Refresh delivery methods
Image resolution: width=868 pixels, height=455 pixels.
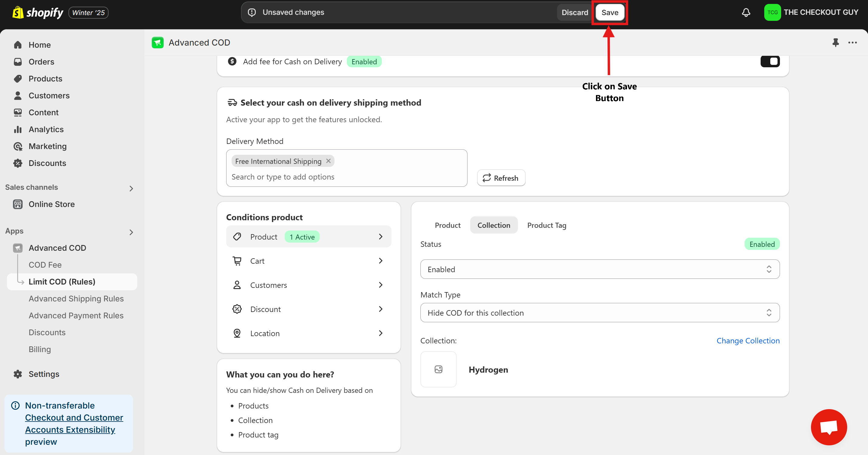pyautogui.click(x=501, y=178)
